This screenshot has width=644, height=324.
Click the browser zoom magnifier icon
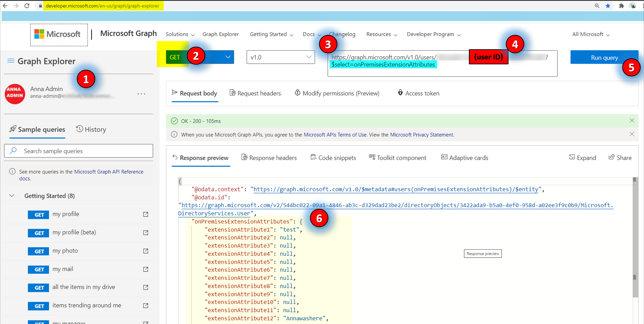(597, 6)
